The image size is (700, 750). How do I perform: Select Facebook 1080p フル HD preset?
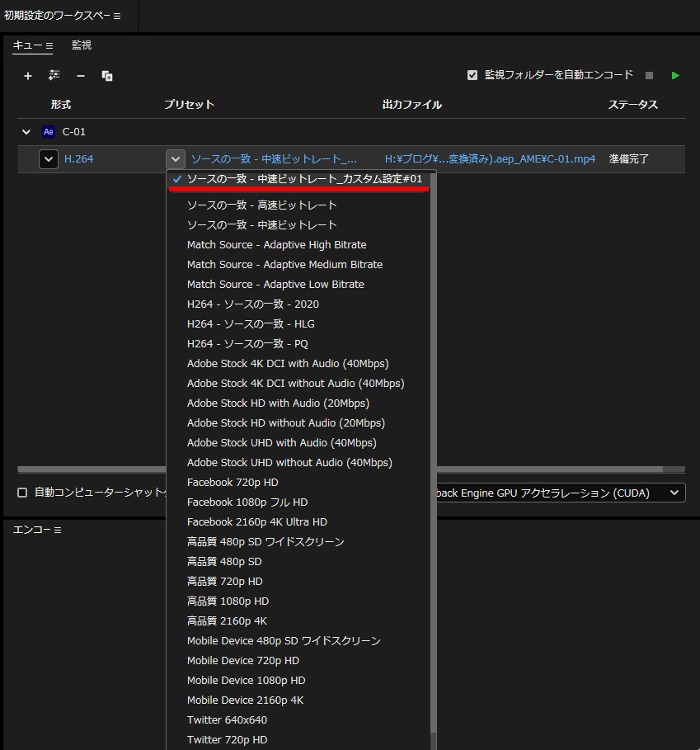247,502
